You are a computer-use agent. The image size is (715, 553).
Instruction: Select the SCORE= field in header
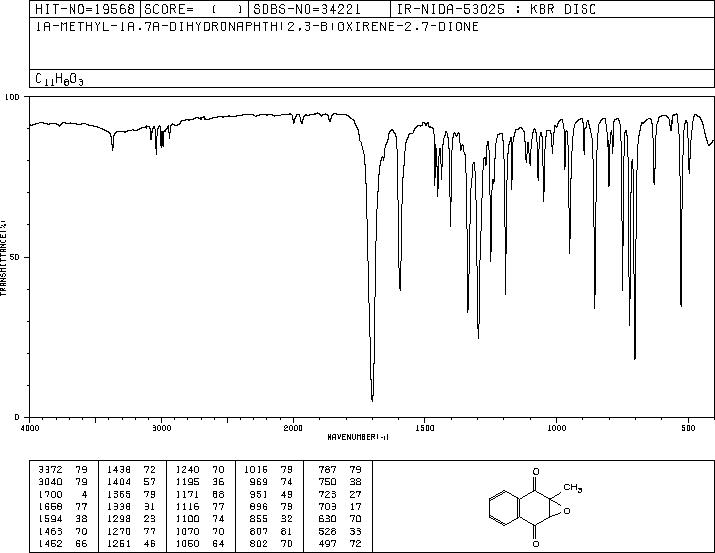point(195,9)
